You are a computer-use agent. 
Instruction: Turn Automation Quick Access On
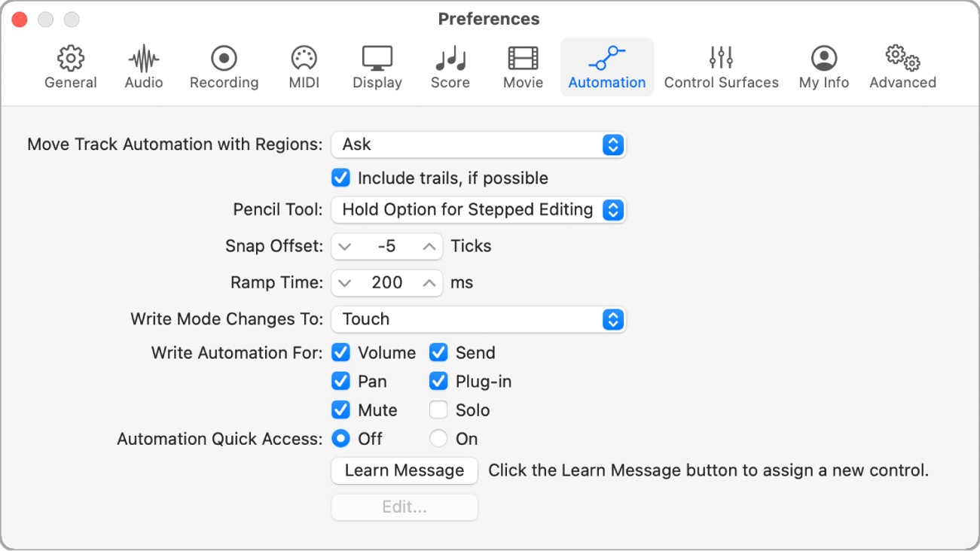pos(438,439)
